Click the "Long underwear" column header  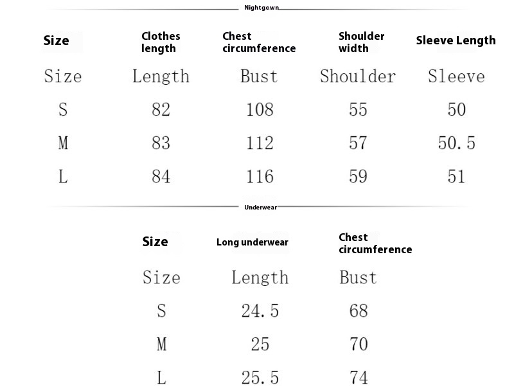click(x=252, y=242)
